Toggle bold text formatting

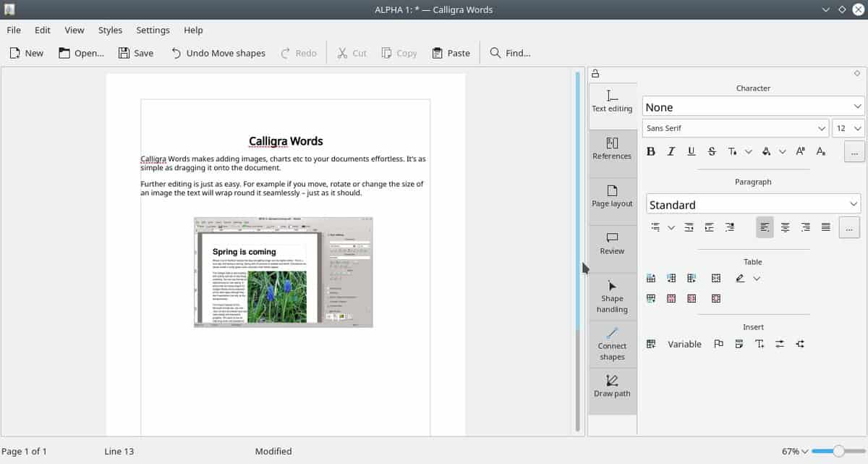click(x=650, y=151)
